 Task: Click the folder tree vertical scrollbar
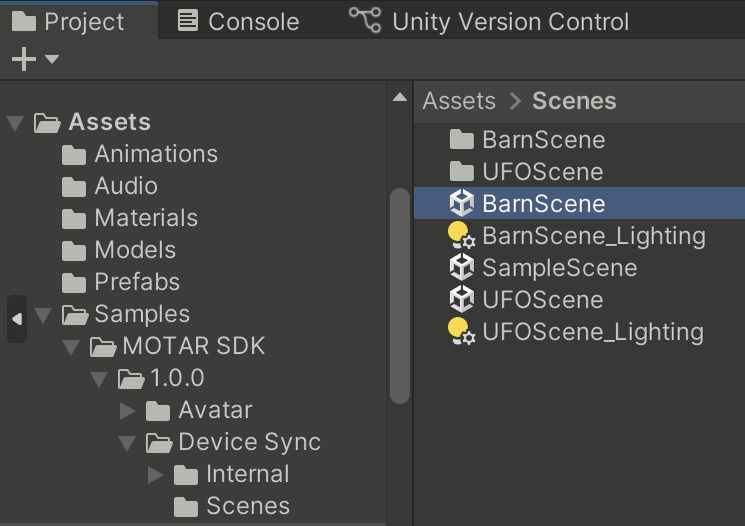(399, 295)
